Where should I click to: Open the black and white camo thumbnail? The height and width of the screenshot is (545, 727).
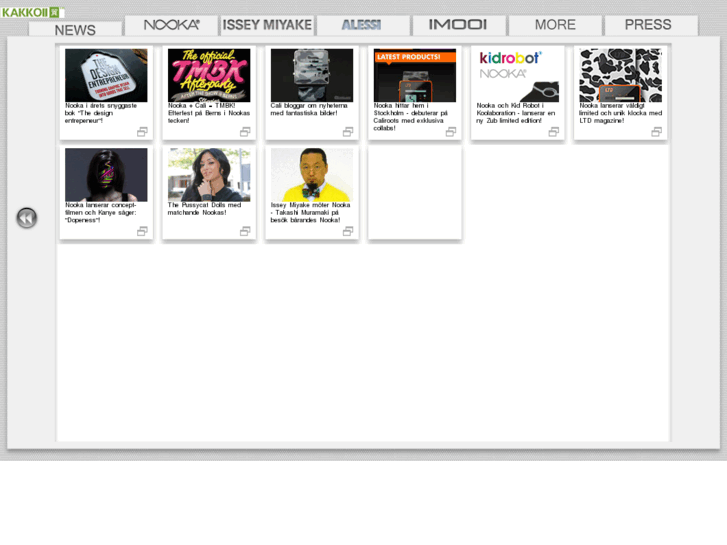click(x=621, y=75)
